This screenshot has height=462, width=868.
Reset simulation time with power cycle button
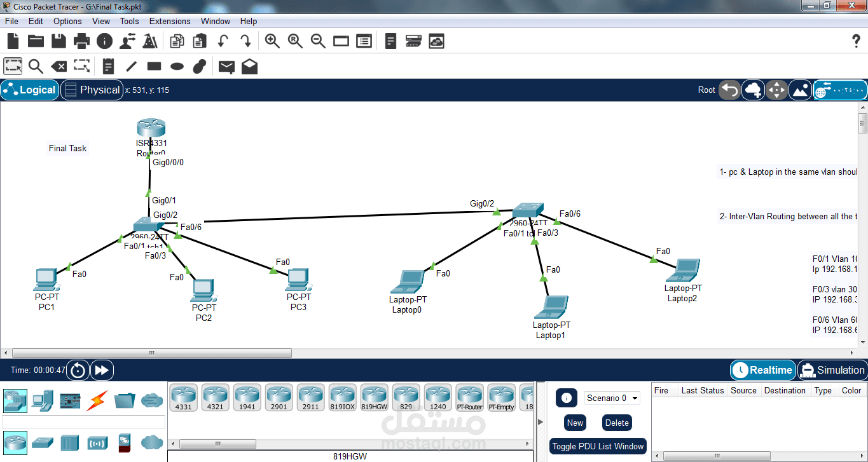pos(78,370)
